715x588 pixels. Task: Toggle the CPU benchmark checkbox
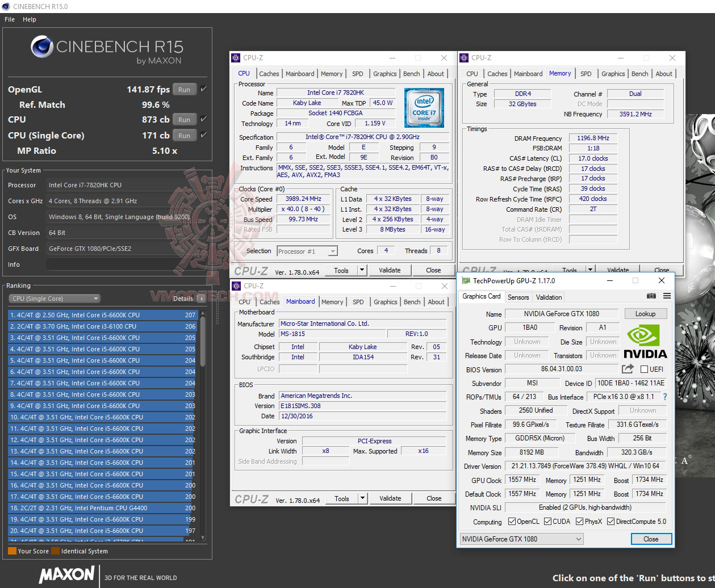(x=203, y=119)
